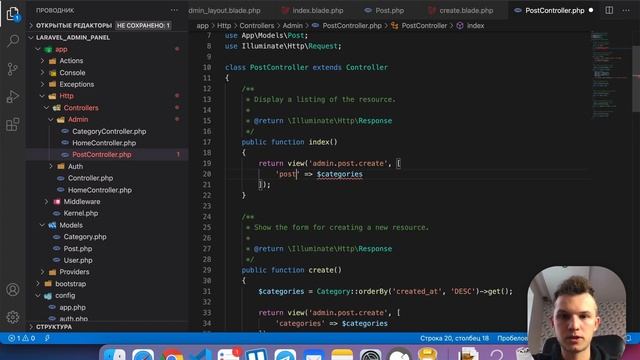The height and width of the screenshot is (360, 640).
Task: Click Controllers breadcrumb segment
Action: coord(257,26)
